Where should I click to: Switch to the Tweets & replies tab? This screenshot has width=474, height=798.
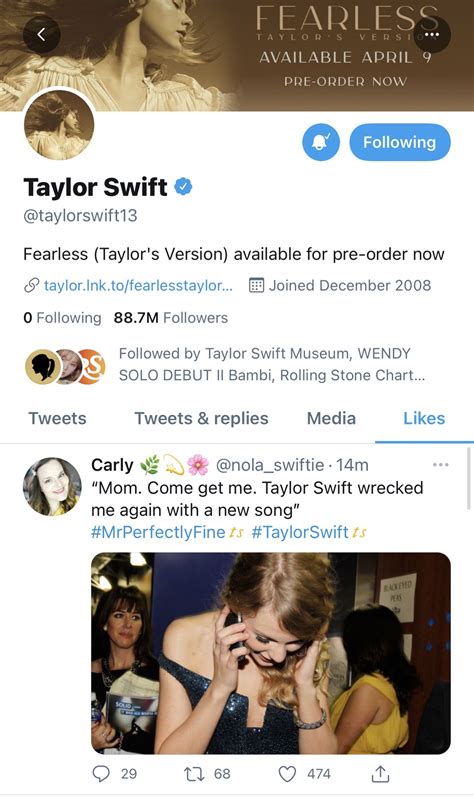pos(201,418)
